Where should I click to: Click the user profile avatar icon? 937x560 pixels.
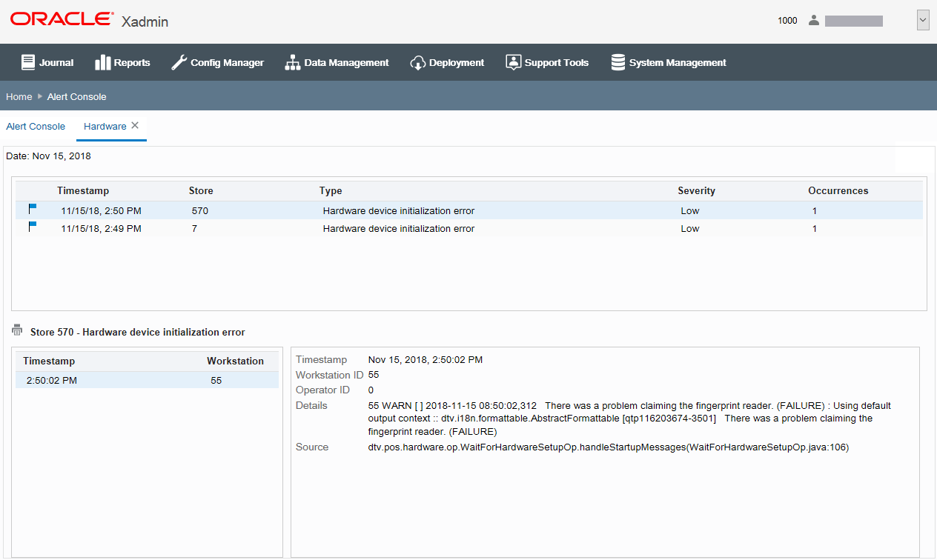[813, 20]
